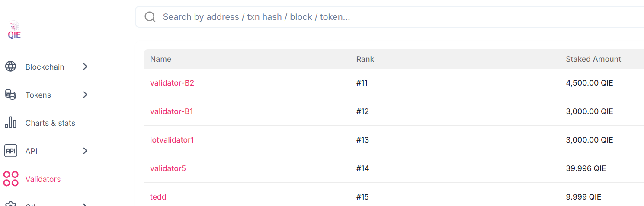
Task: Open the validator-B1 link
Action: coord(171,111)
